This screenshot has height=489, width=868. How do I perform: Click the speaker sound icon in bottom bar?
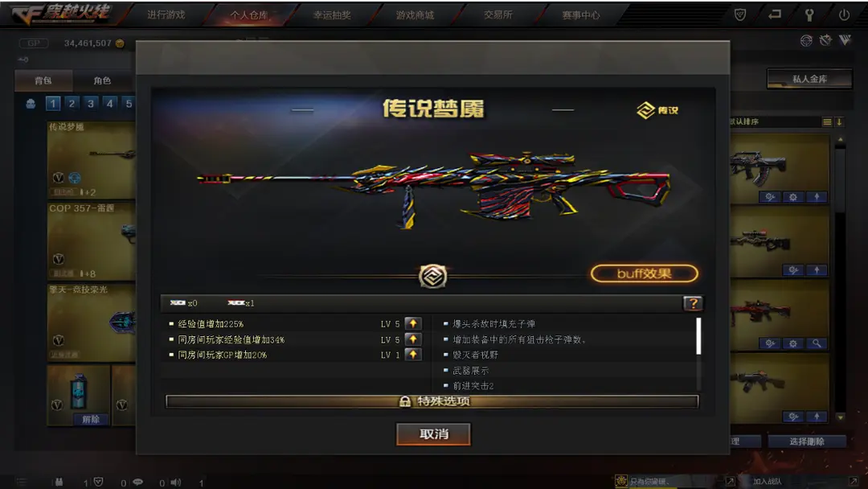(175, 483)
